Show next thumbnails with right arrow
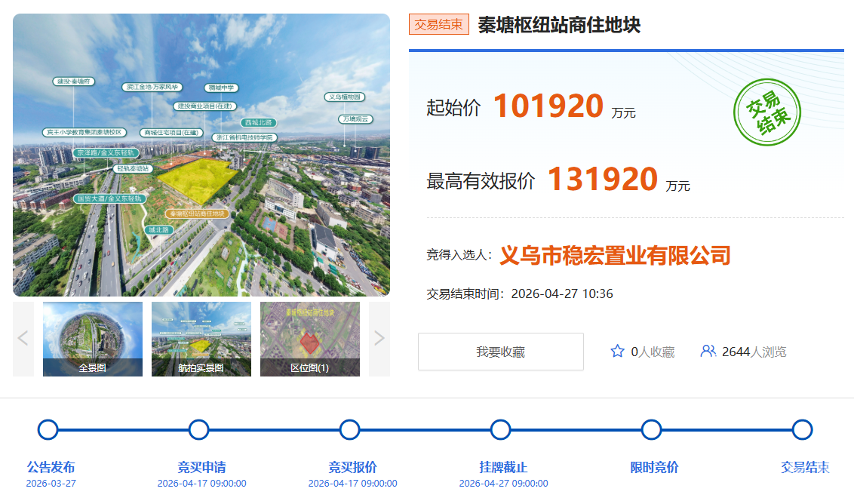 coord(379,339)
